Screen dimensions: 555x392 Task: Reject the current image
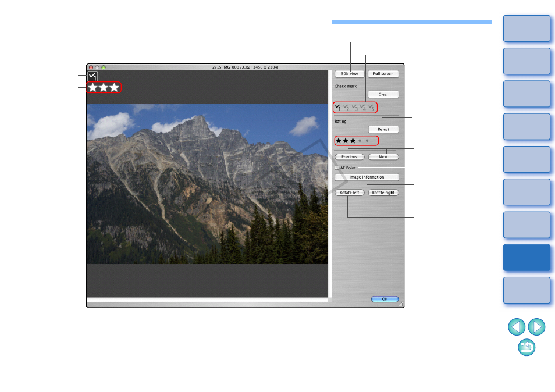click(x=383, y=130)
